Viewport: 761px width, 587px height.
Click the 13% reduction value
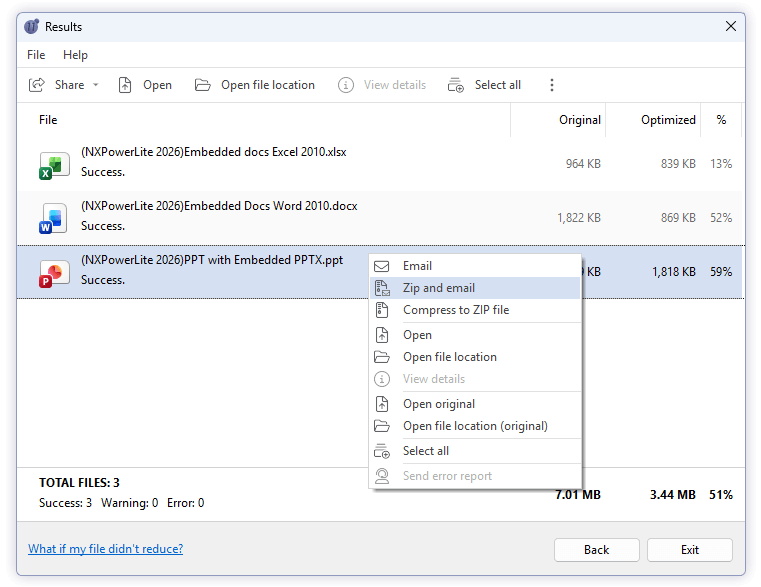(721, 164)
